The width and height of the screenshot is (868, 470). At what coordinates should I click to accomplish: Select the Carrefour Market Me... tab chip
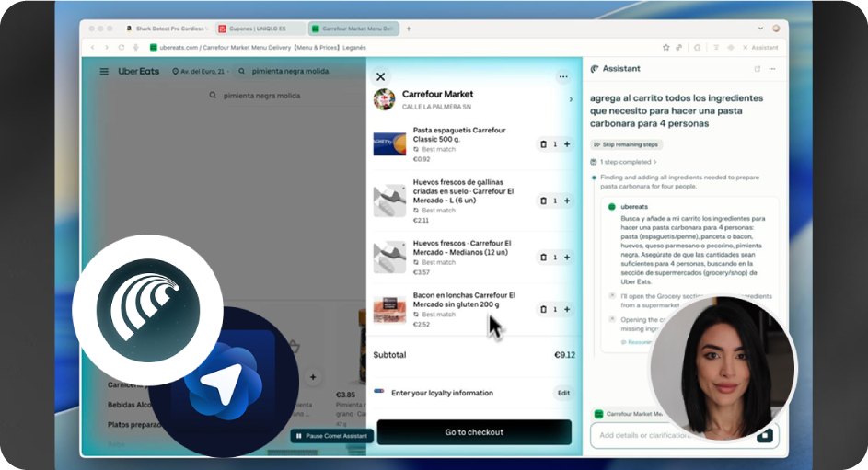[x=630, y=414]
